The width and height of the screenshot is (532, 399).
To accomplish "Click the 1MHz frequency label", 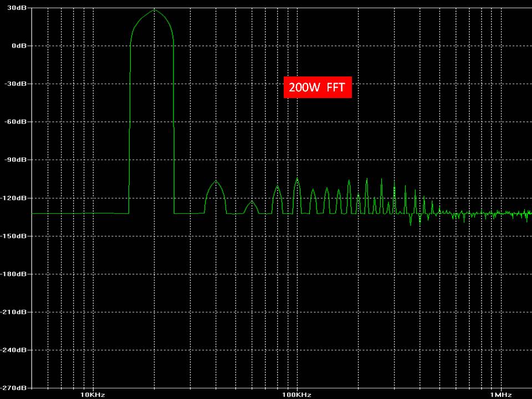I will [501, 395].
